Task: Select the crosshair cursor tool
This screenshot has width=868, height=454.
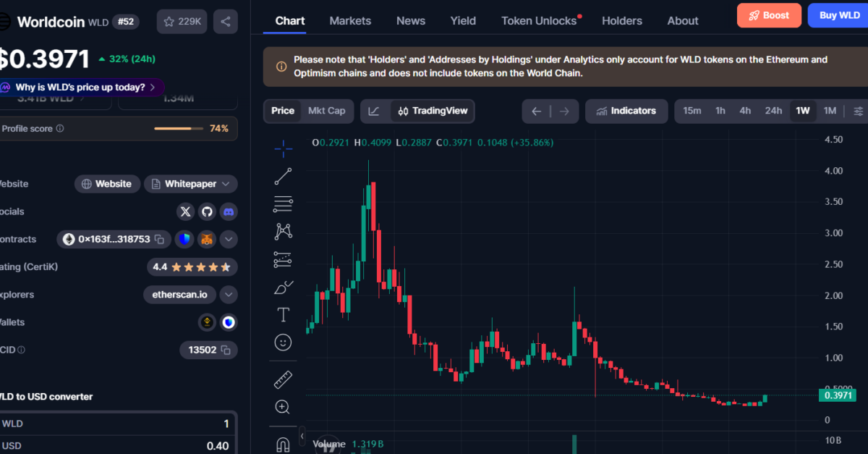Action: pyautogui.click(x=283, y=149)
